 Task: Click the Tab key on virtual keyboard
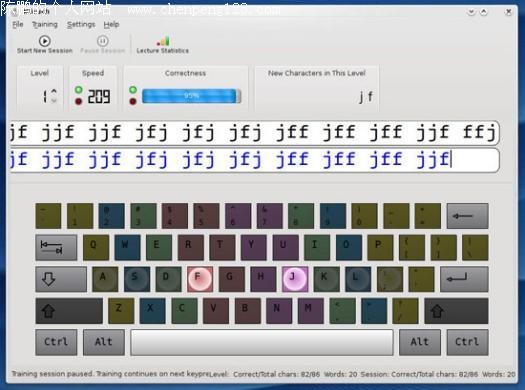56,247
